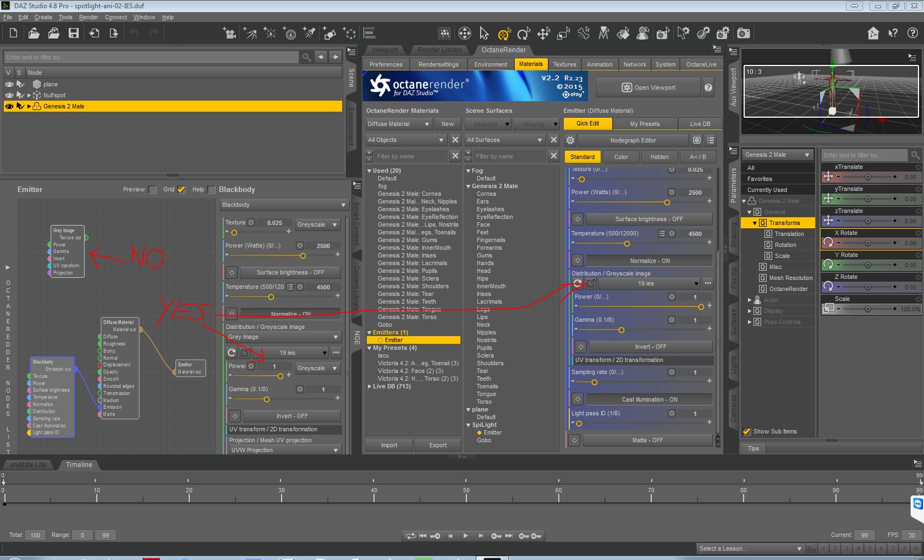Select the Scale tool in the toolbar
Image resolution: width=924 pixels, height=560 pixels.
coord(563,34)
